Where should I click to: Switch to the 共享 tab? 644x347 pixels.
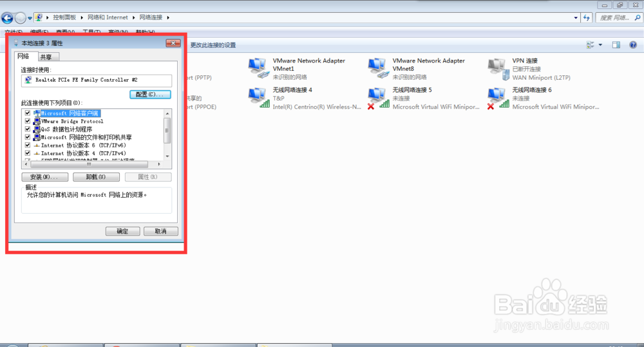(x=46, y=57)
